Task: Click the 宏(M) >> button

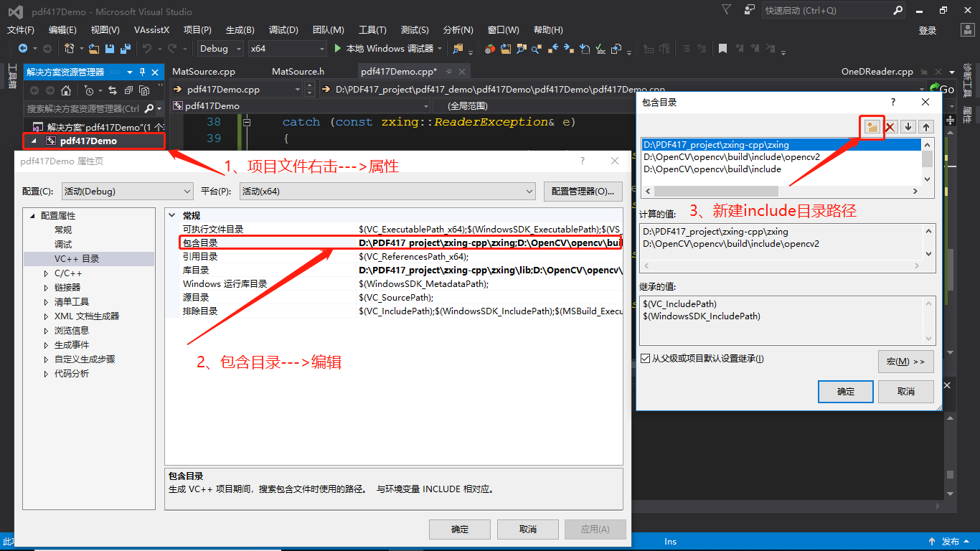Action: pos(905,362)
